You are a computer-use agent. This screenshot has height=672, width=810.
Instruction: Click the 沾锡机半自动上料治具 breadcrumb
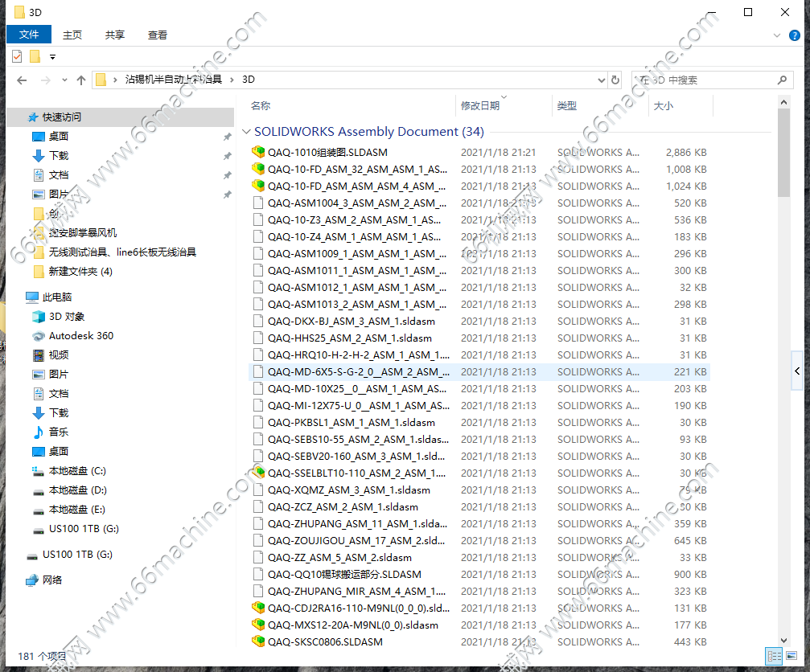(174, 80)
